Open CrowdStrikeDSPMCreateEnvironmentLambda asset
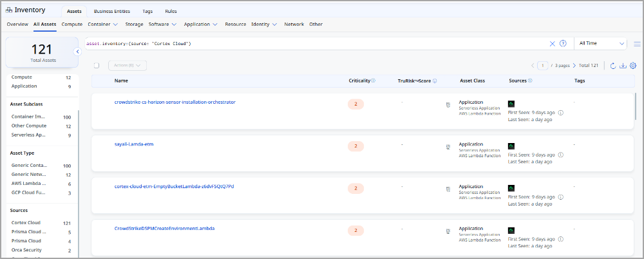The image size is (644, 259). 164,229
